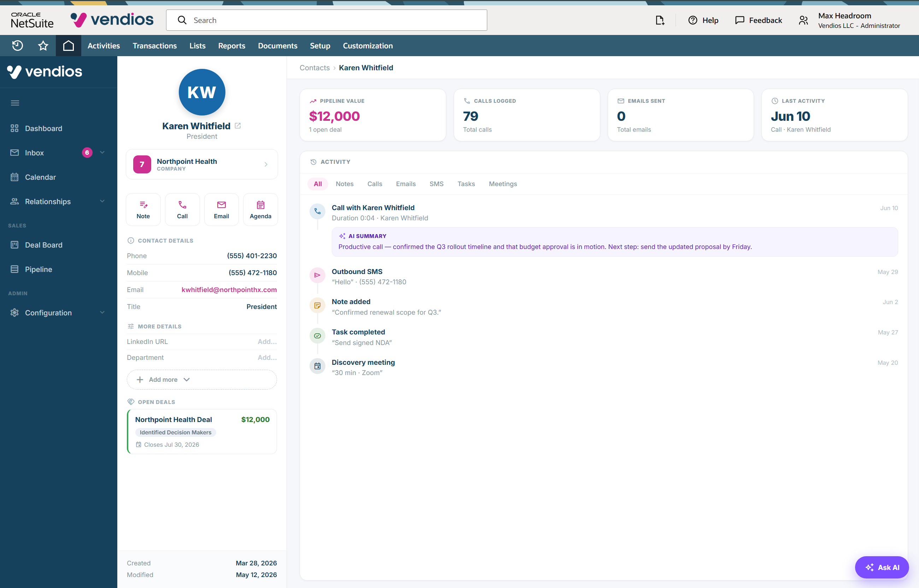Open the Northpoint Health company card
Viewport: 919px width, 588px height.
(x=202, y=164)
